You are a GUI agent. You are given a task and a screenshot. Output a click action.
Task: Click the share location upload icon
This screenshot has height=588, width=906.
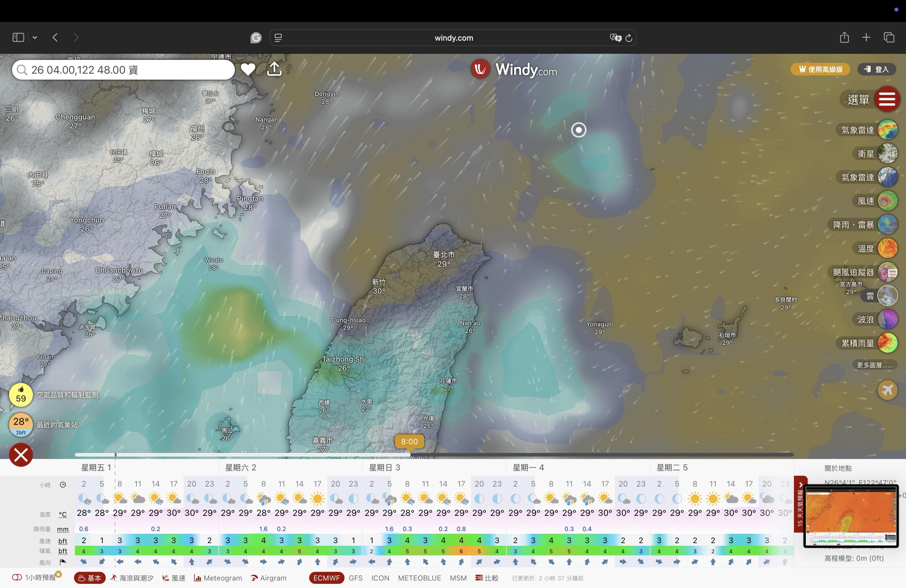[x=274, y=69]
